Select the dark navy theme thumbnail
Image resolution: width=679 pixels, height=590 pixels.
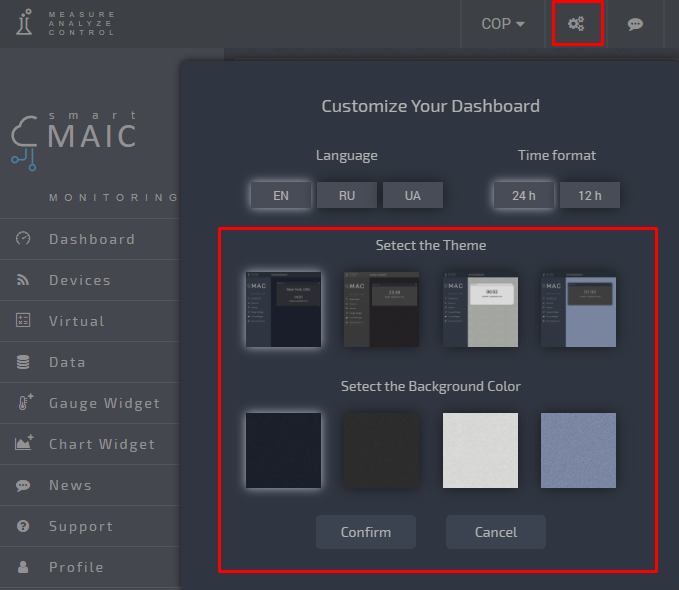click(283, 309)
